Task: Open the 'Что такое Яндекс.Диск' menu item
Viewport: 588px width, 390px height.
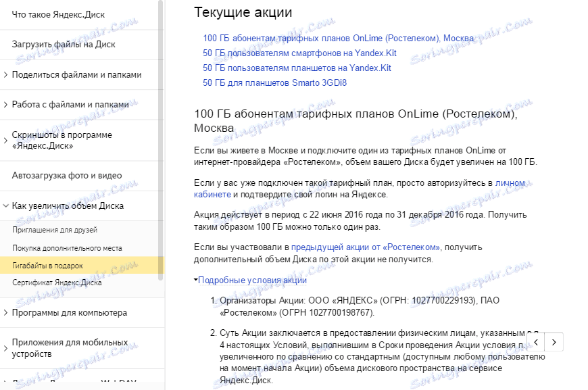Action: (x=58, y=15)
